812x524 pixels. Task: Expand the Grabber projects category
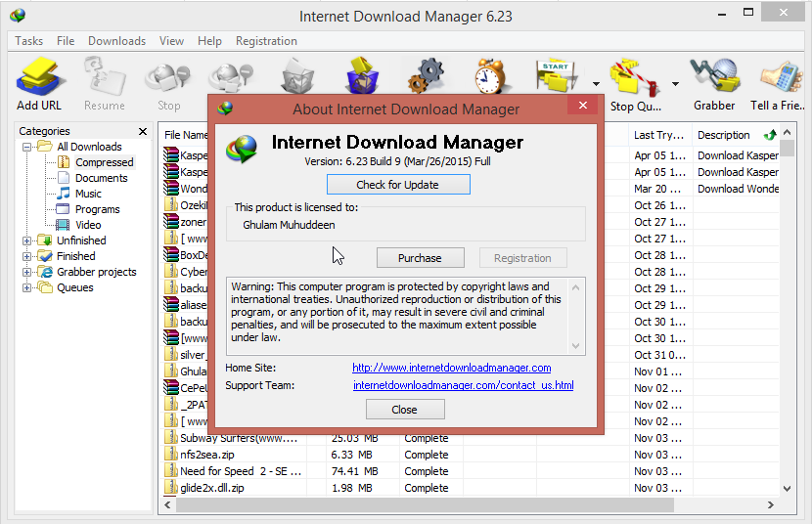click(x=26, y=272)
